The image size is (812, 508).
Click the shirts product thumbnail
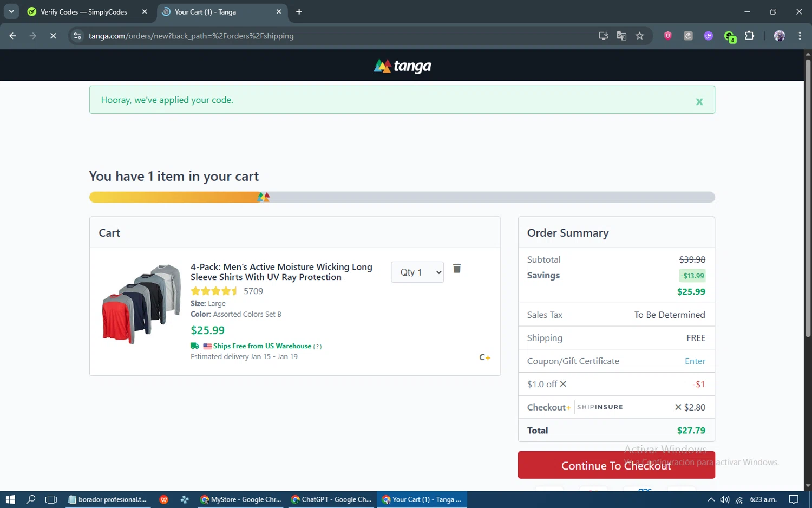[x=141, y=304]
